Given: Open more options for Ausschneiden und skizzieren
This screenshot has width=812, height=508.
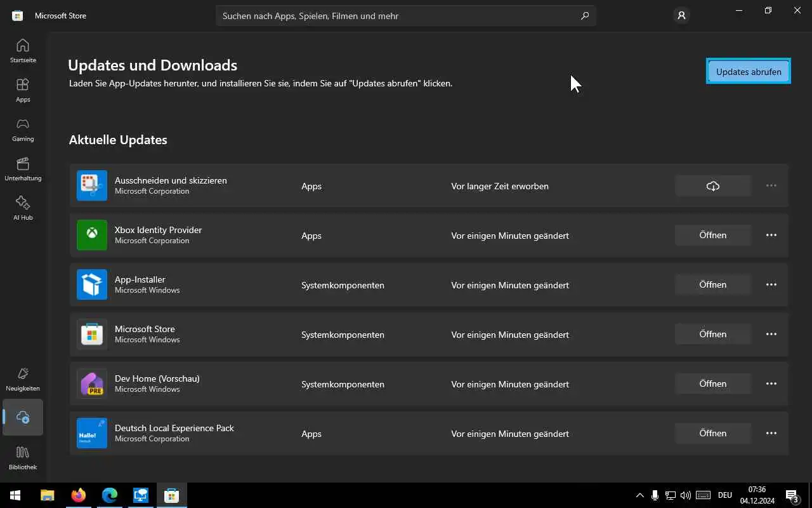Looking at the screenshot, I should (771, 185).
